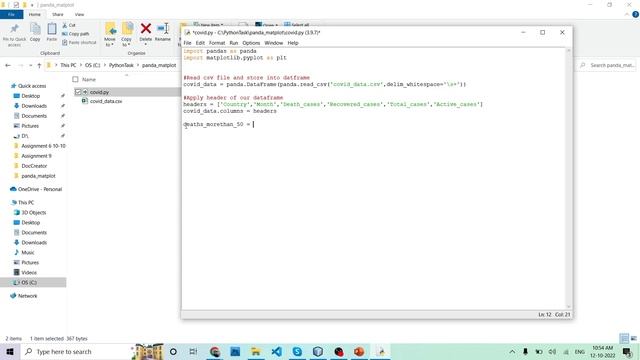Open OneDrive - Personal in navigation pane
The height and width of the screenshot is (360, 640).
pos(40,189)
